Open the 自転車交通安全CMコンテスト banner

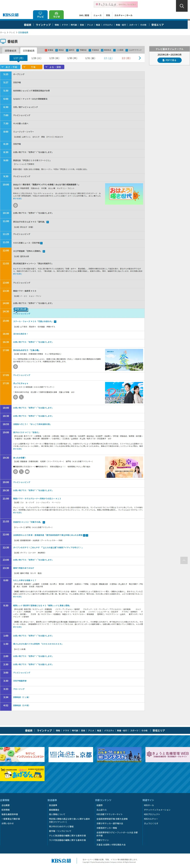(x=119, y=754)
